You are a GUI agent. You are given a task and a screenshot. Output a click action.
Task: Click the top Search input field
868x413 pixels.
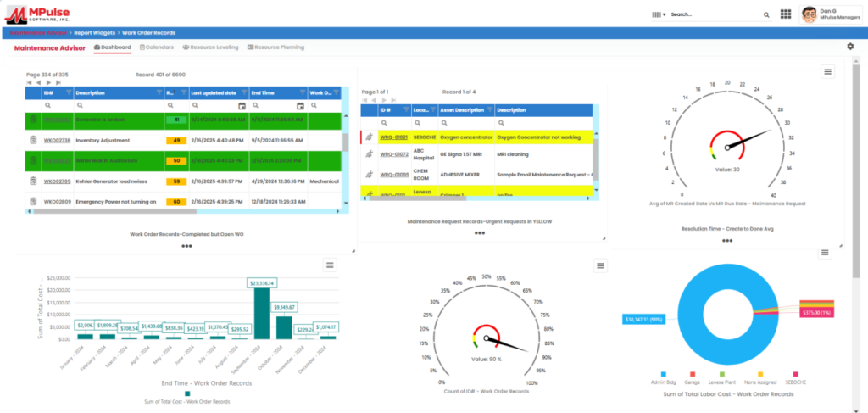click(x=715, y=15)
